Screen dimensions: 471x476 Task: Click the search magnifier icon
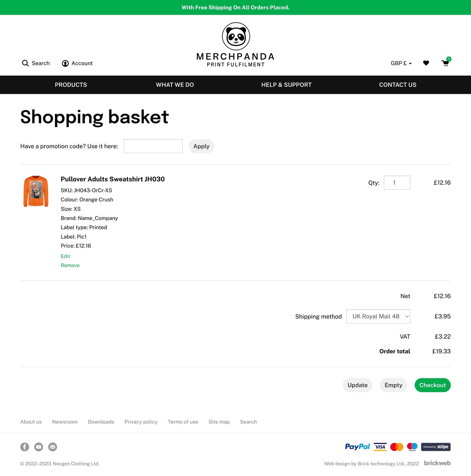[x=25, y=63]
